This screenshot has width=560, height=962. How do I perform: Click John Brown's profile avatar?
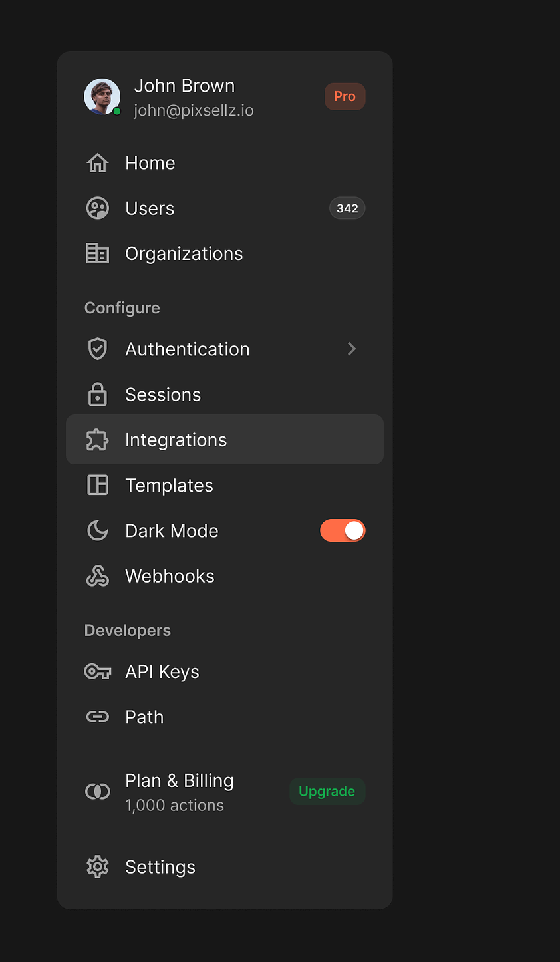coord(102,96)
